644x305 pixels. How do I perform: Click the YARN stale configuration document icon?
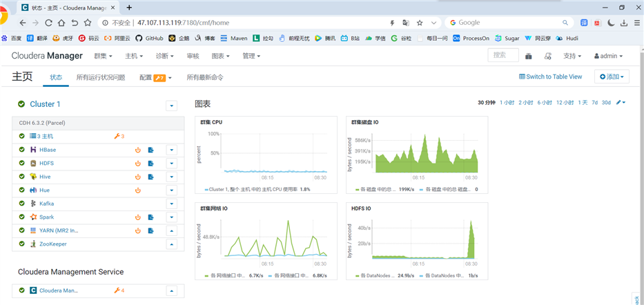[150, 230]
